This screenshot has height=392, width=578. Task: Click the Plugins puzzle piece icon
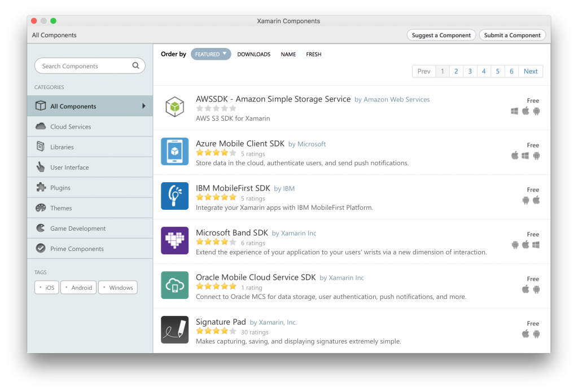click(x=41, y=187)
